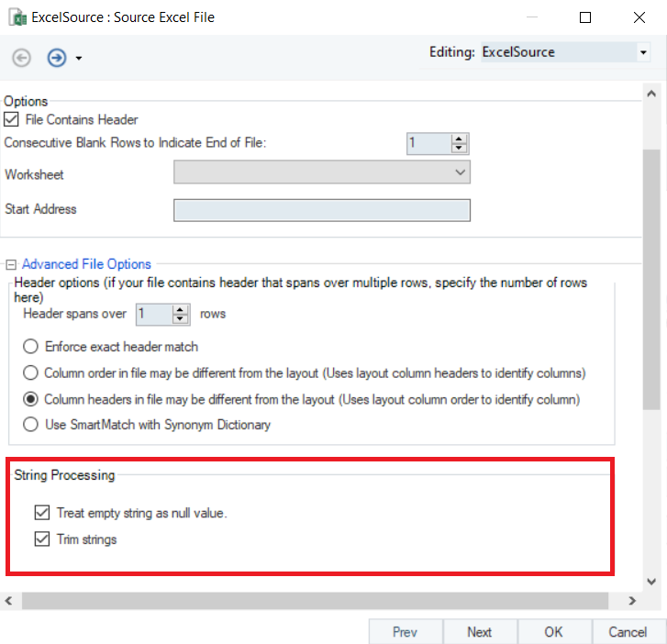Uncheck the Trim strings option
The image size is (667, 644).
coord(41,539)
